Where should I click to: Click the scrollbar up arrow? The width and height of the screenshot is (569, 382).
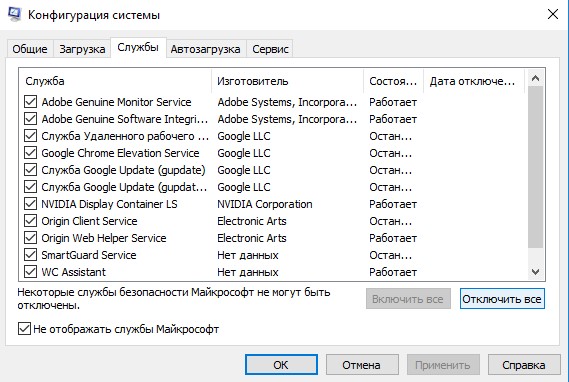pos(536,78)
